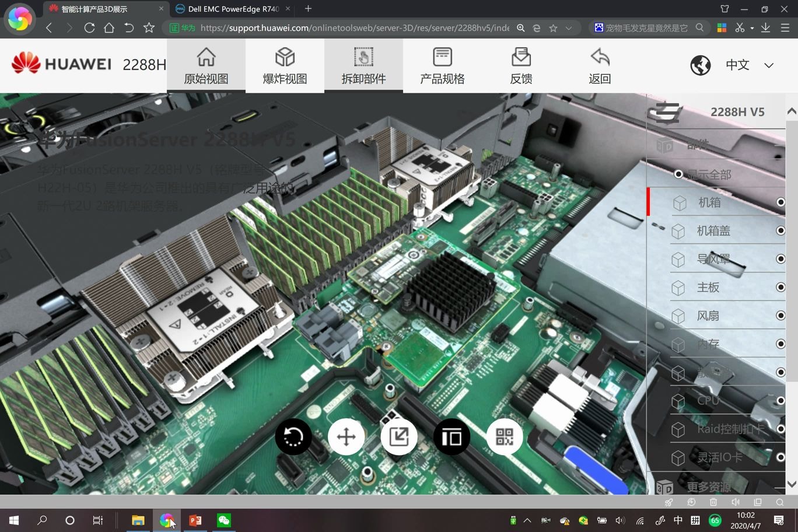
Task: Collapse the 2288H V5 panel menu icon
Action: (667, 112)
